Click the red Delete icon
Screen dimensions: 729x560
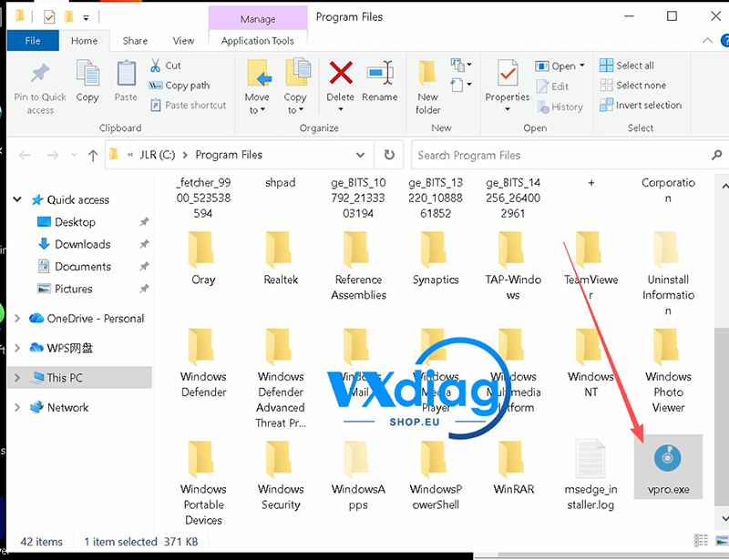coord(340,74)
